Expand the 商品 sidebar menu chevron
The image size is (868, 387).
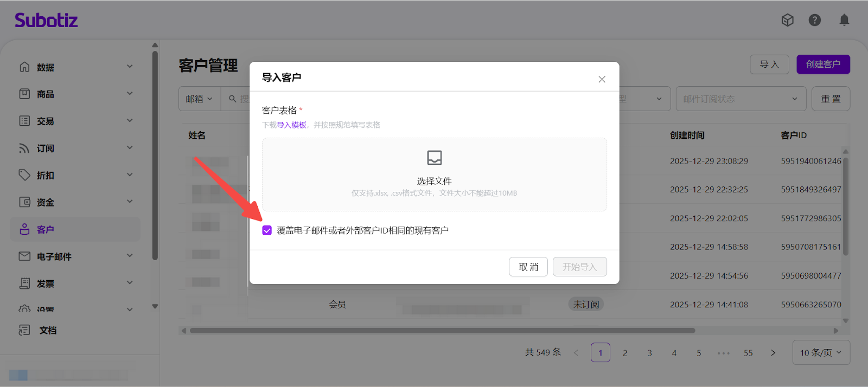coord(130,94)
